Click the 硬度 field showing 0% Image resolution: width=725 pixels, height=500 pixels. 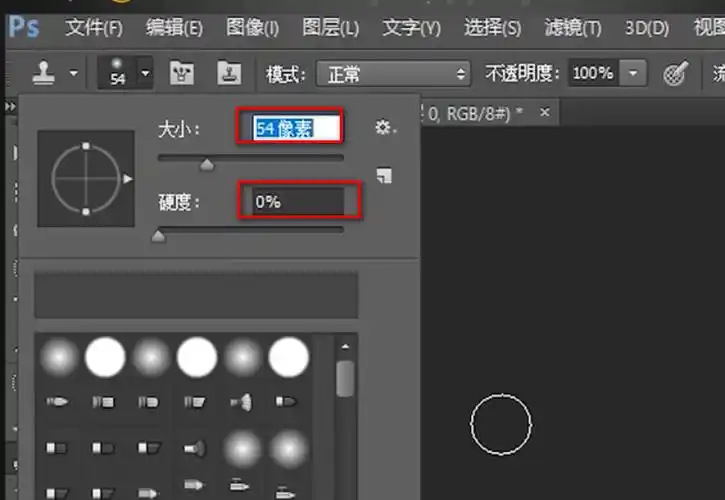point(299,200)
